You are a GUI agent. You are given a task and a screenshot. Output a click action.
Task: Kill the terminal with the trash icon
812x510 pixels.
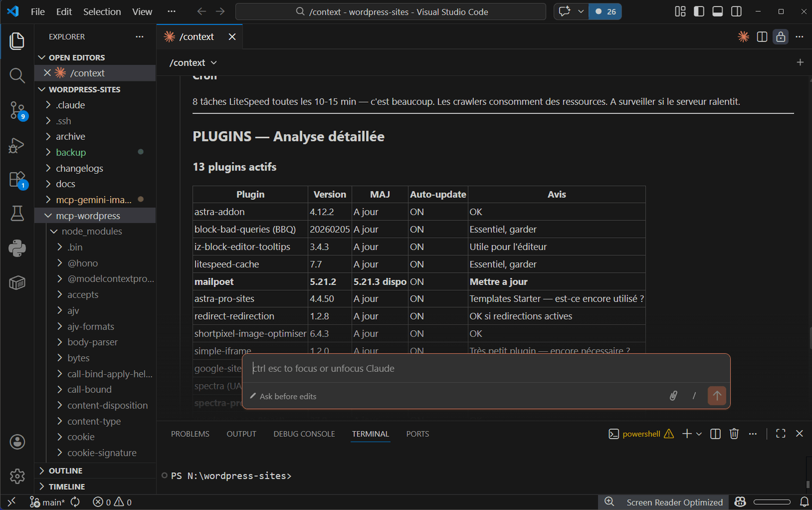point(734,433)
